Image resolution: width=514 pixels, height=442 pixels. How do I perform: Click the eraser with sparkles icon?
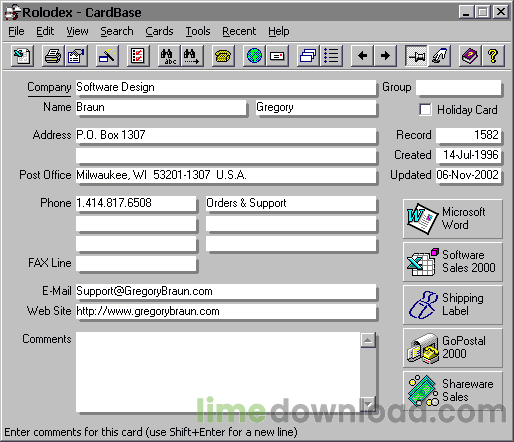coord(107,56)
